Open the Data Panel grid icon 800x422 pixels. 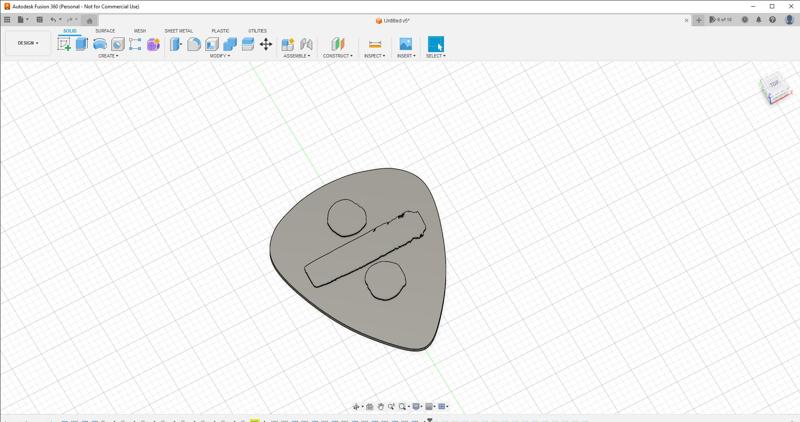(7, 20)
